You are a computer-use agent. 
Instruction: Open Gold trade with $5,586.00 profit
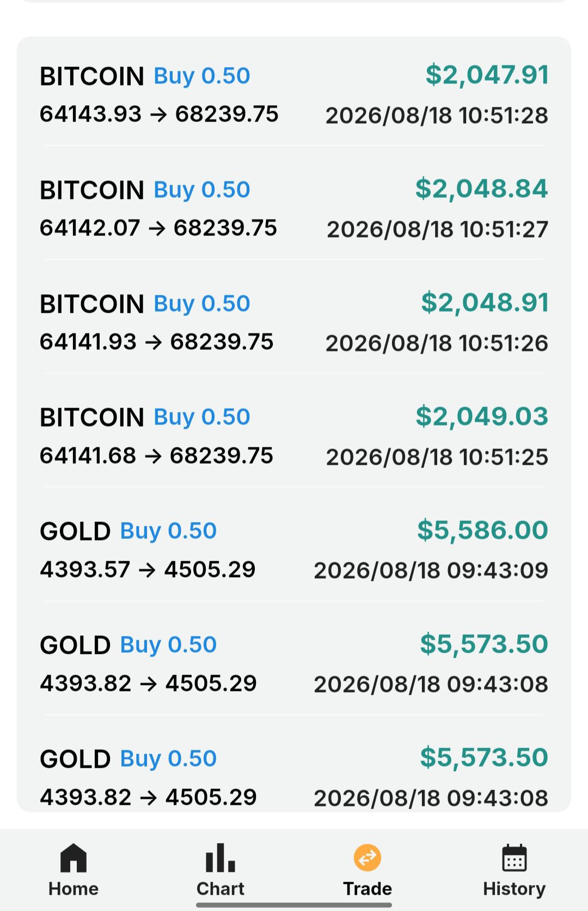click(x=294, y=550)
